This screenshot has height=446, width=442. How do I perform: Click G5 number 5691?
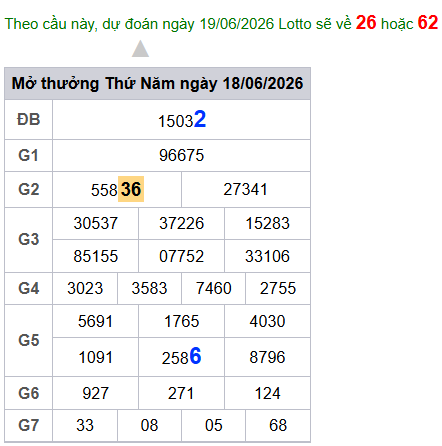pos(95,321)
